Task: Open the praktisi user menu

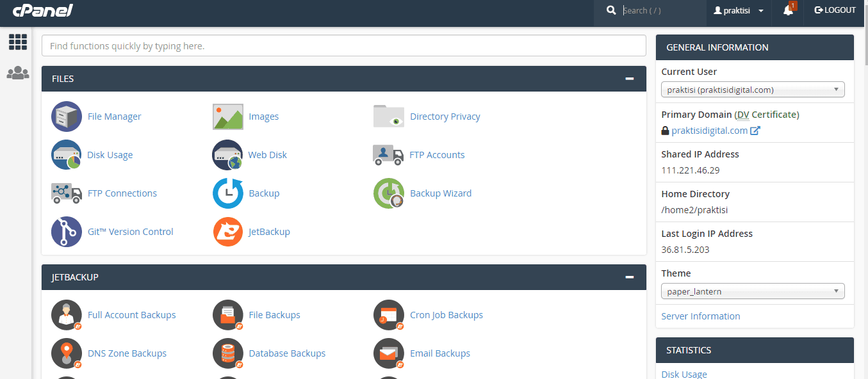Action: coord(739,10)
